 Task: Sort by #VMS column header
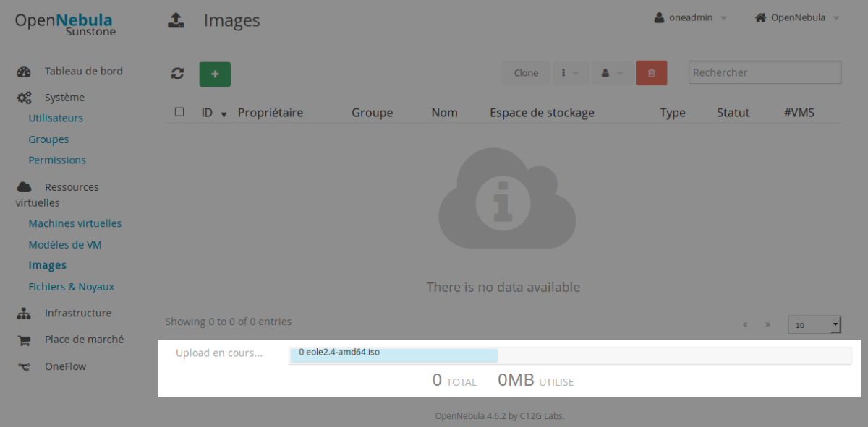pos(799,113)
